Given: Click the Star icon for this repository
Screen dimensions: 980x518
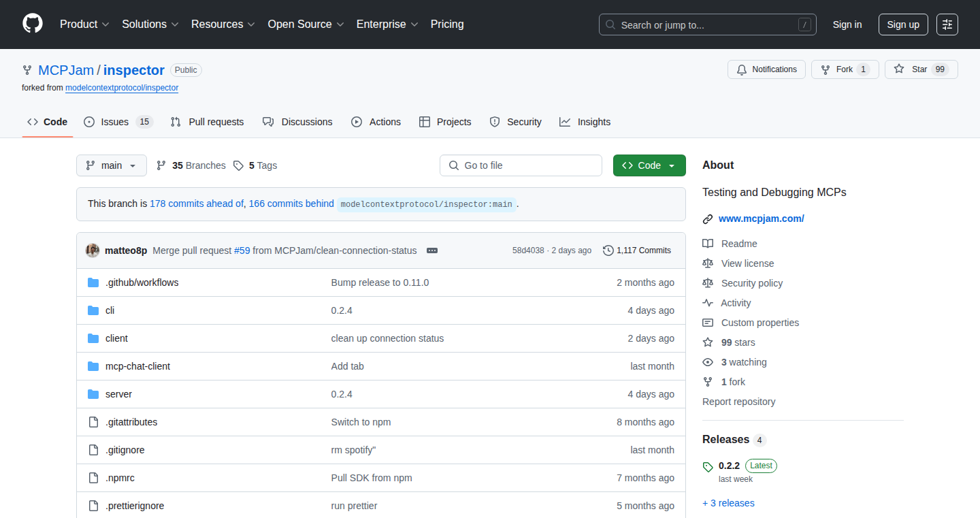Looking at the screenshot, I should point(899,69).
